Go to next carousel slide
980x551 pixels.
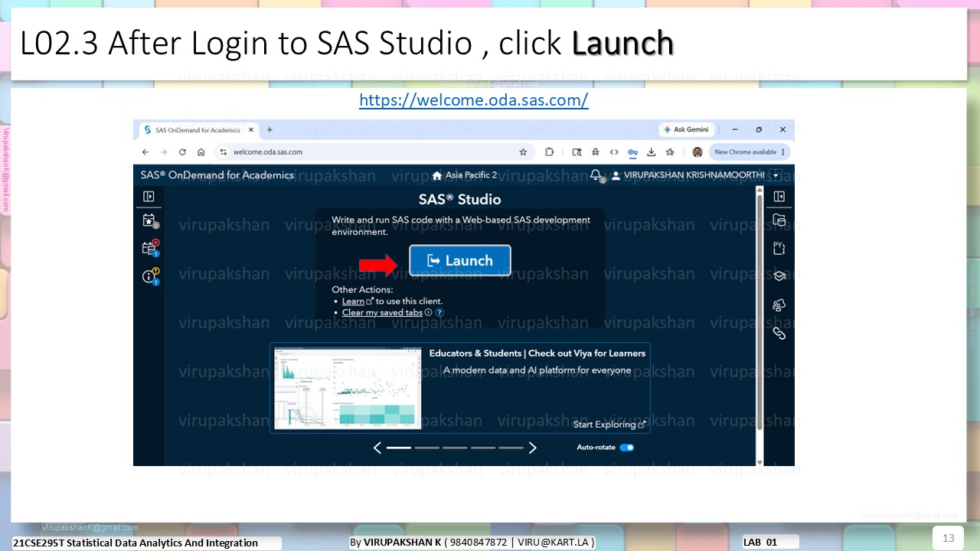tap(533, 448)
